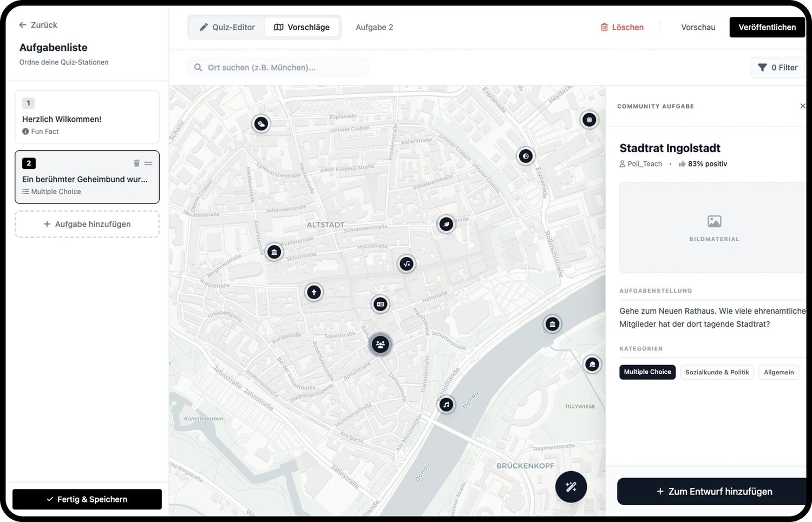Switch to the Quiz-Editor tab
The height and width of the screenshot is (522, 812).
tap(227, 27)
